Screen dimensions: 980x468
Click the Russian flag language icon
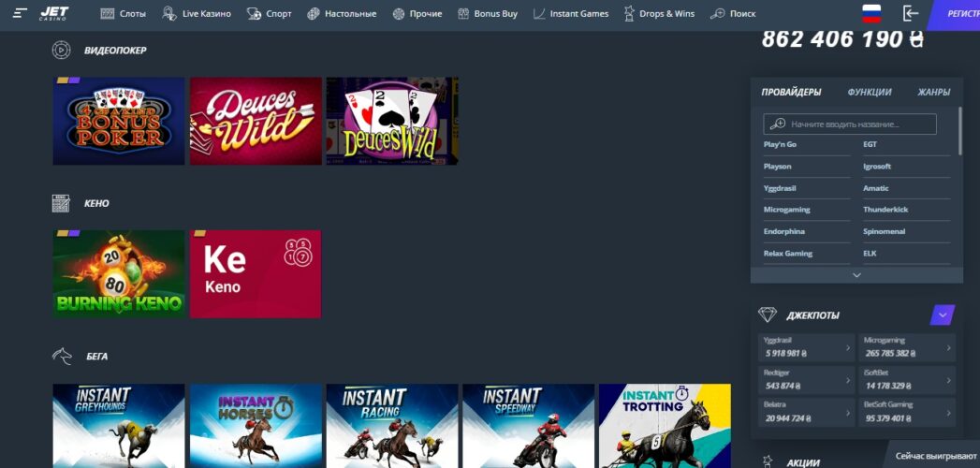tap(871, 13)
